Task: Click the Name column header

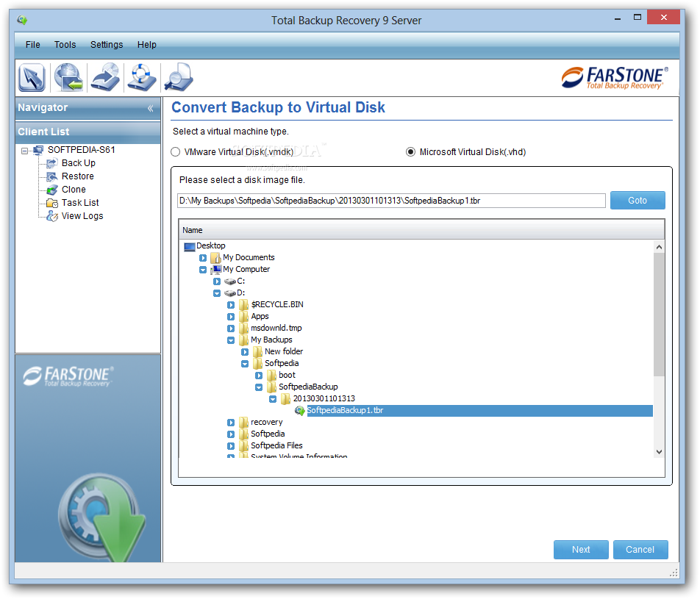Action: 421,230
